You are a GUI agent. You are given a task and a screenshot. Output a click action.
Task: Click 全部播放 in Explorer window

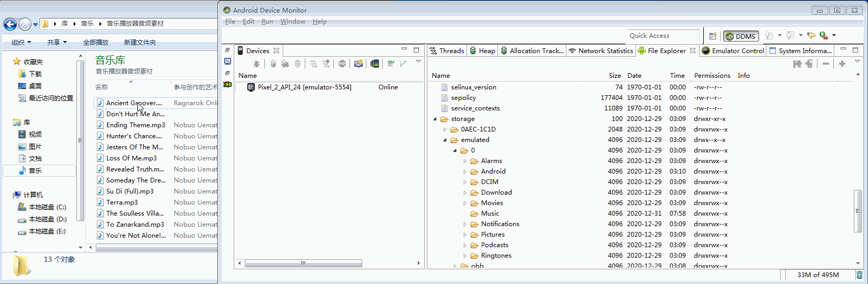point(96,42)
